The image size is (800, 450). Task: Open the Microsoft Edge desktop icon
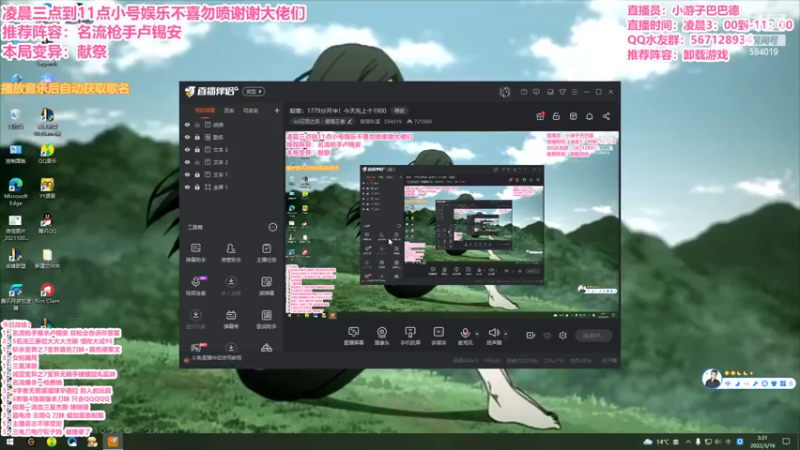pyautogui.click(x=15, y=192)
